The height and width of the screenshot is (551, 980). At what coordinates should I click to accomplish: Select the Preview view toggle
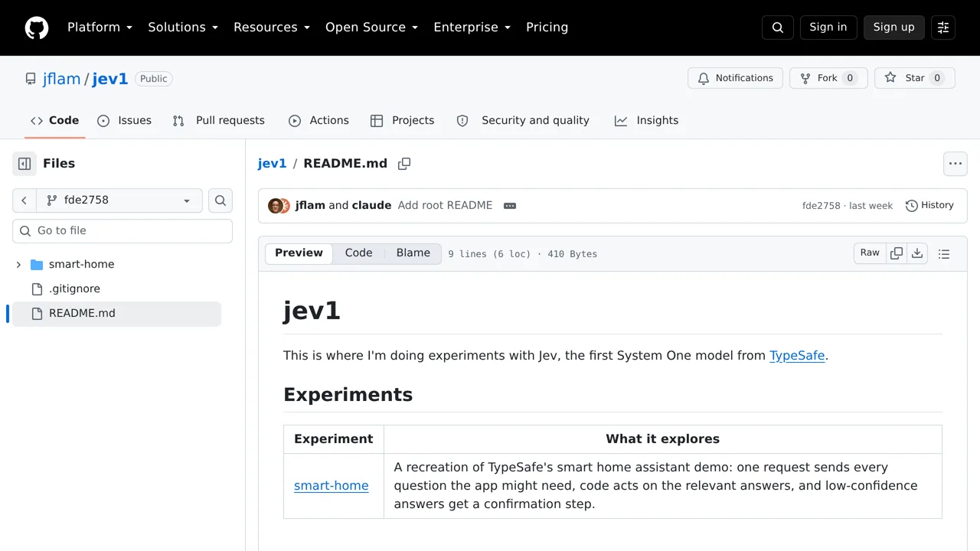[299, 253]
